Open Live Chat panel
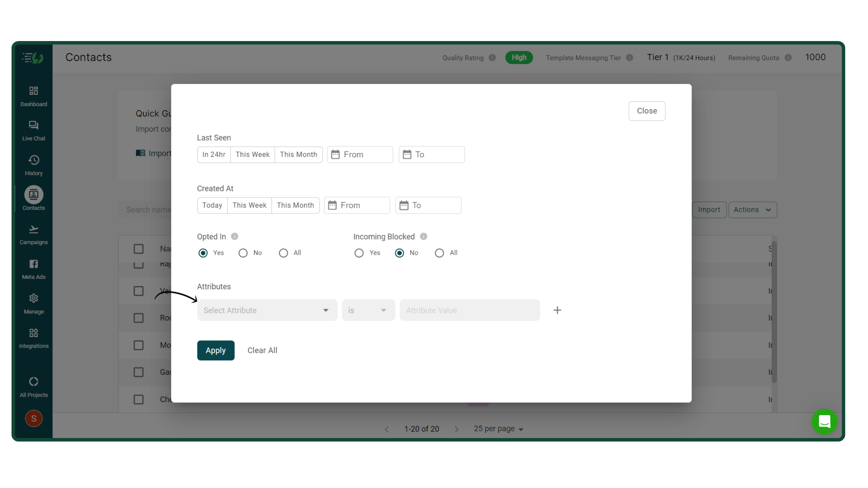Viewport: 868px width, 488px height. coord(33,131)
